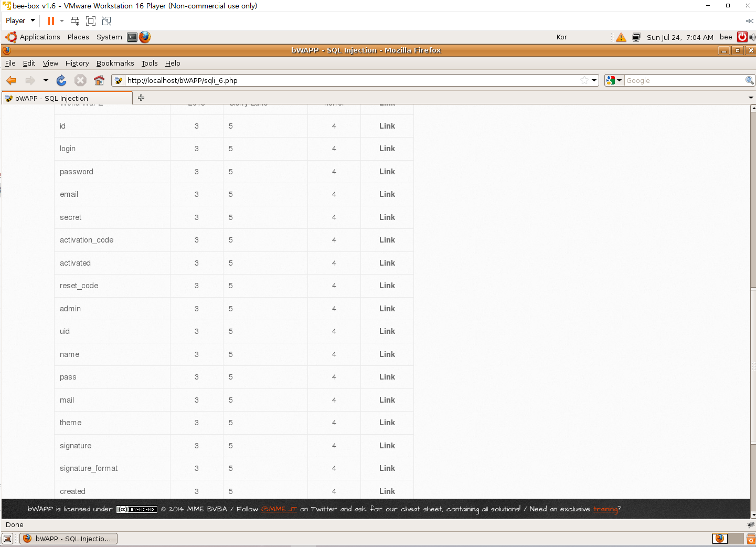This screenshot has height=547, width=756.
Task: Open the Help menu
Action: [x=173, y=63]
